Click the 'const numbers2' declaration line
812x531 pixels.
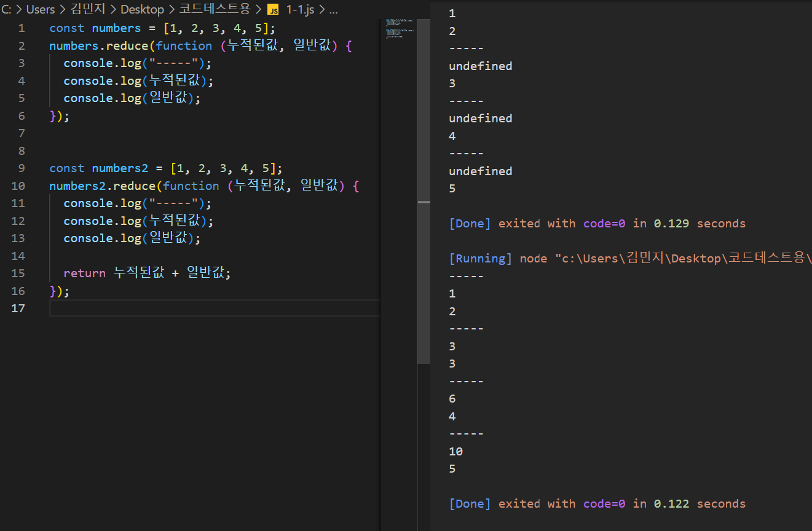[166, 168]
